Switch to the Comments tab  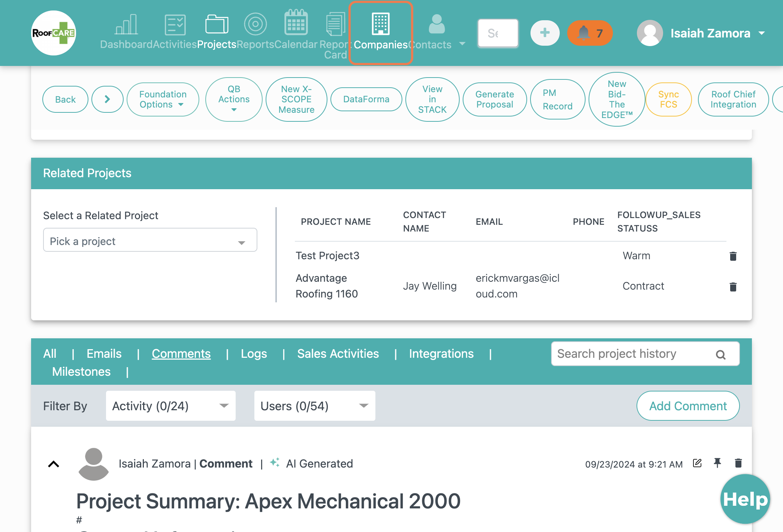click(181, 354)
